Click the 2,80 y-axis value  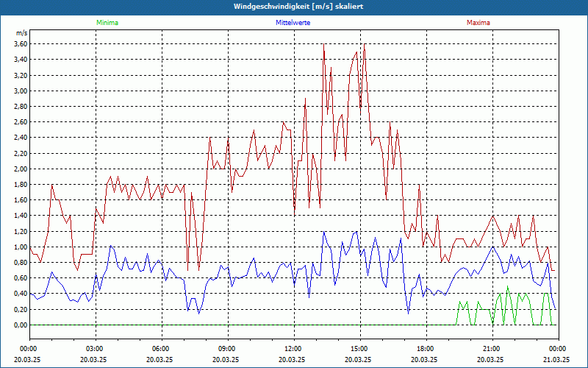[x=21, y=106]
